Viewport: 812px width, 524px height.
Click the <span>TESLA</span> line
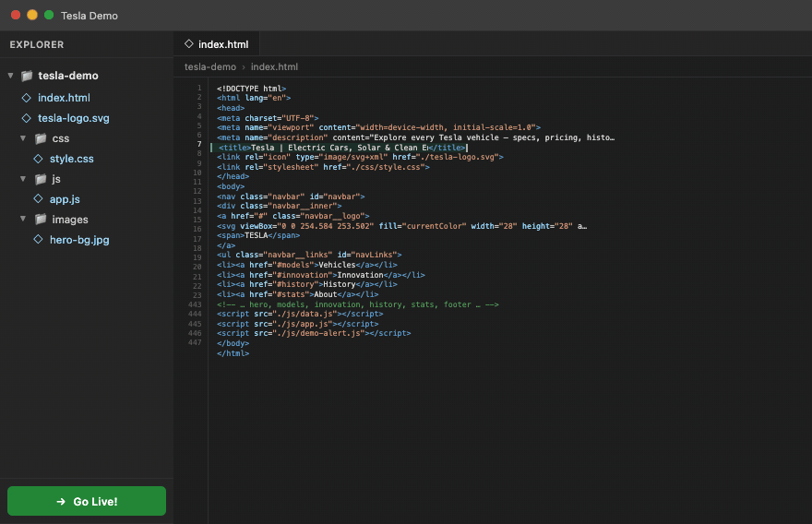click(258, 235)
